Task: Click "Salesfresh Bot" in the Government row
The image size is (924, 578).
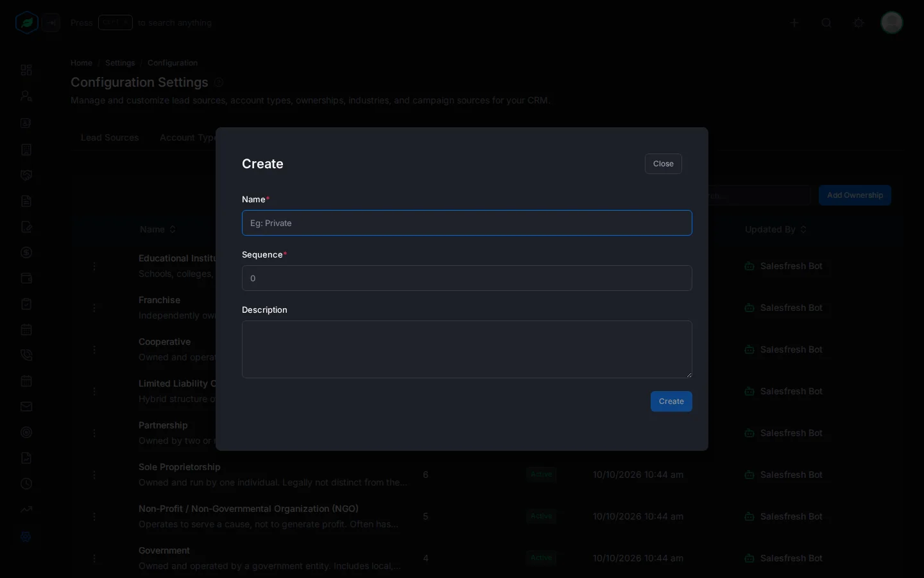Action: tap(791, 558)
